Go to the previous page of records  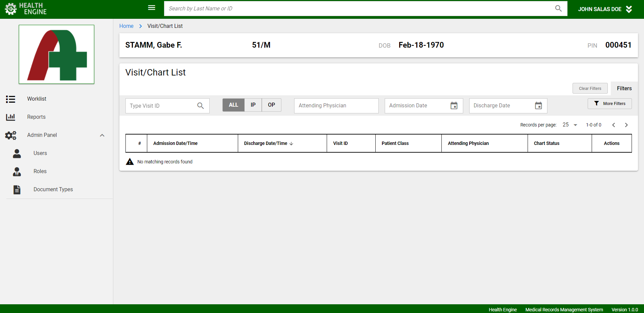(613, 125)
